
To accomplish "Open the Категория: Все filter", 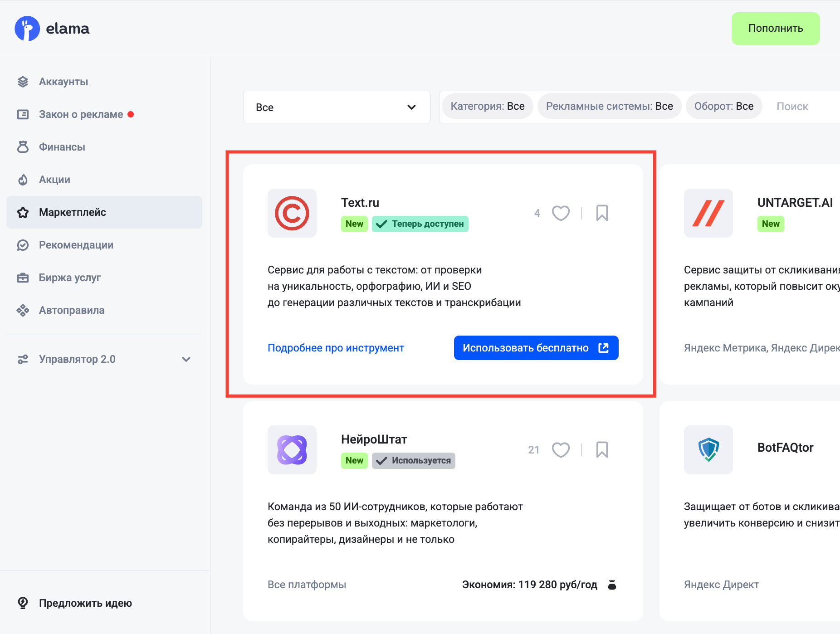I will click(487, 106).
